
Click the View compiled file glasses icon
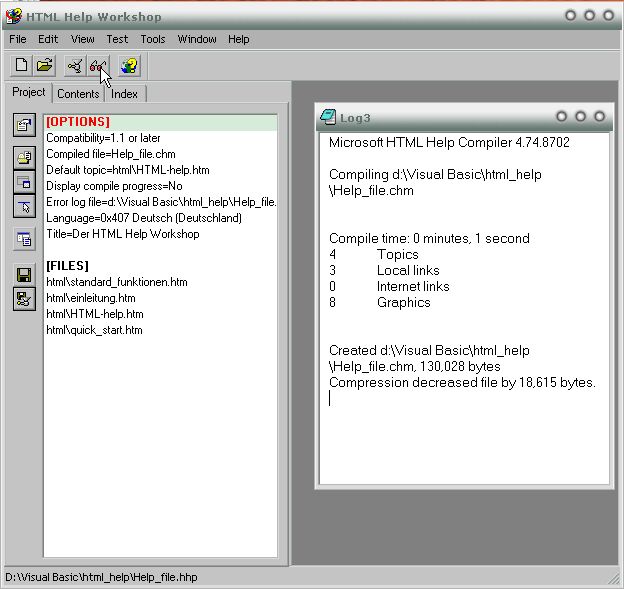(x=97, y=66)
